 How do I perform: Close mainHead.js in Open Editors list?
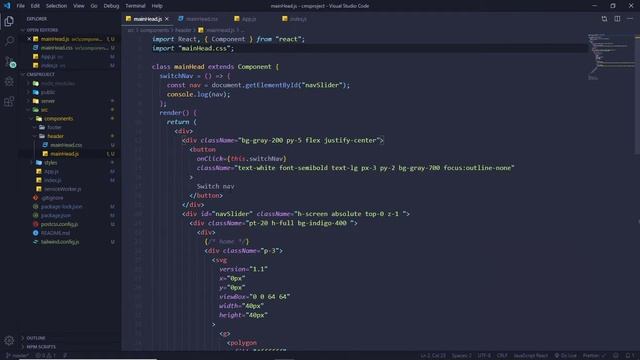(29, 39)
